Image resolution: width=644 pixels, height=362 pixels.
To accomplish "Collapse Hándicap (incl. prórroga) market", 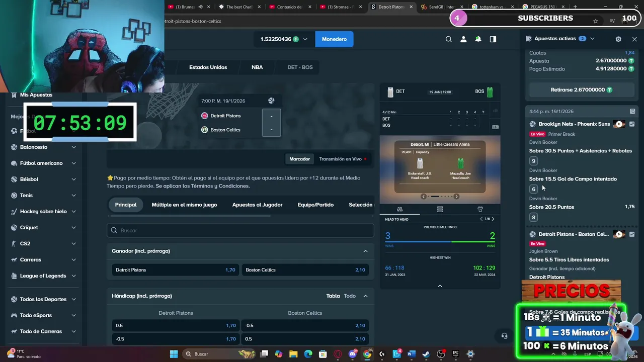I will pos(365,296).
